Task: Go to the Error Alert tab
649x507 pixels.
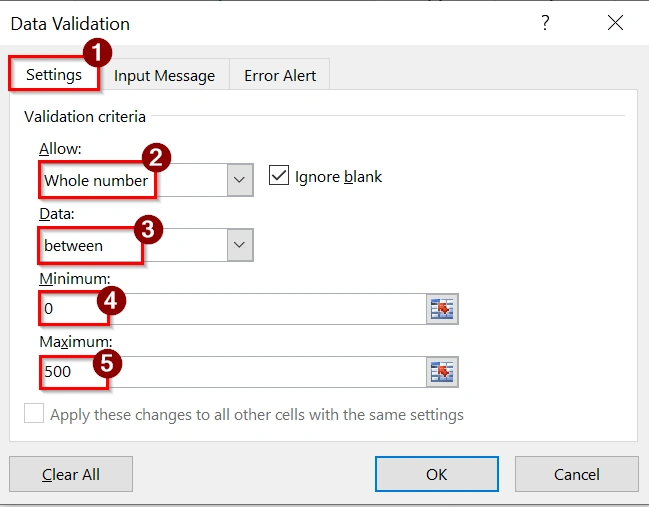Action: click(280, 75)
